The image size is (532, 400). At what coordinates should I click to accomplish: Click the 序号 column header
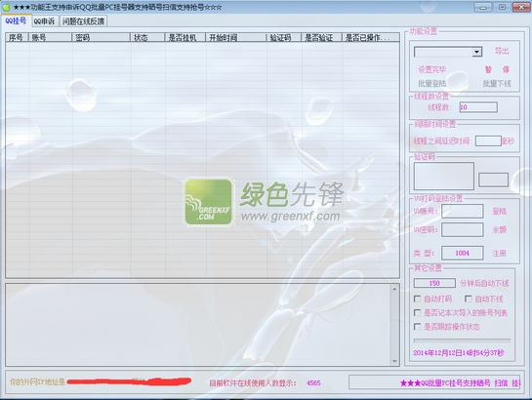click(x=17, y=37)
